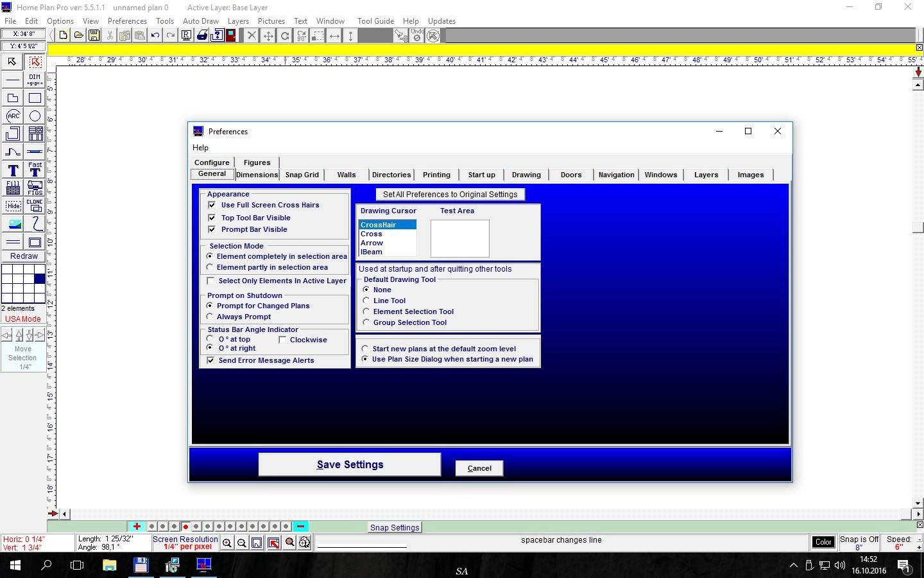Select the freehand curve tool icon

pos(35,223)
